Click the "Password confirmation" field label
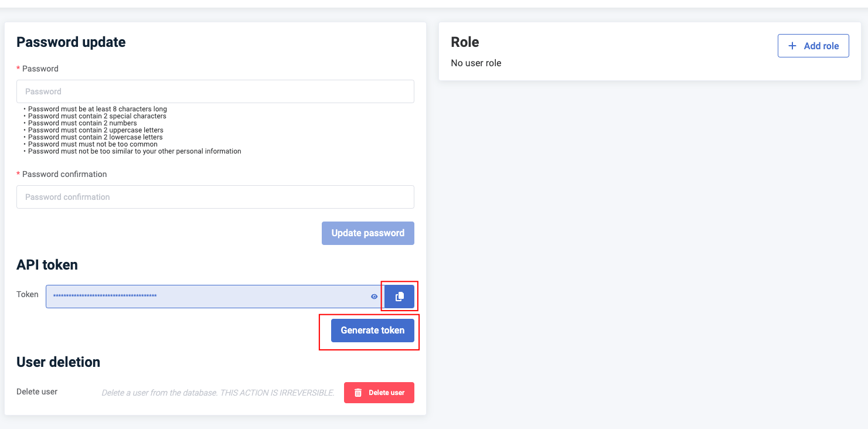 tap(64, 174)
